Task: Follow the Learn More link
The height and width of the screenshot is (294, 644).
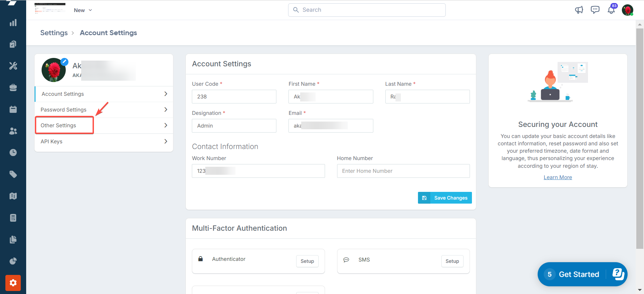Action: pyautogui.click(x=557, y=177)
